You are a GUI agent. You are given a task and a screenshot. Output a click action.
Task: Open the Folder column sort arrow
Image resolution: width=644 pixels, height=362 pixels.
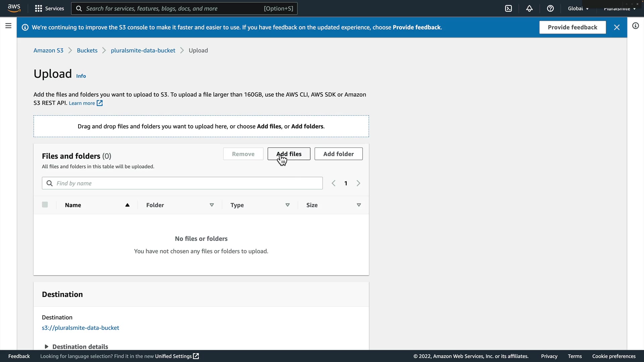212,205
